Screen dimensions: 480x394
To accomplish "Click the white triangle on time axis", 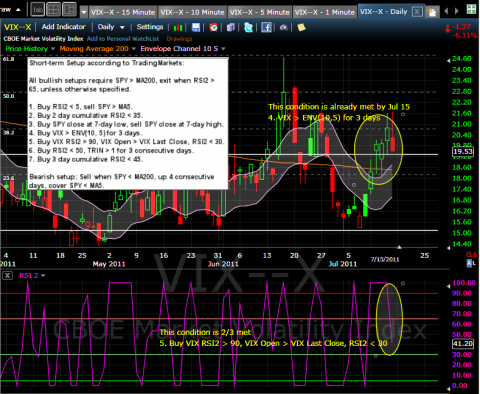I will [x=399, y=247].
